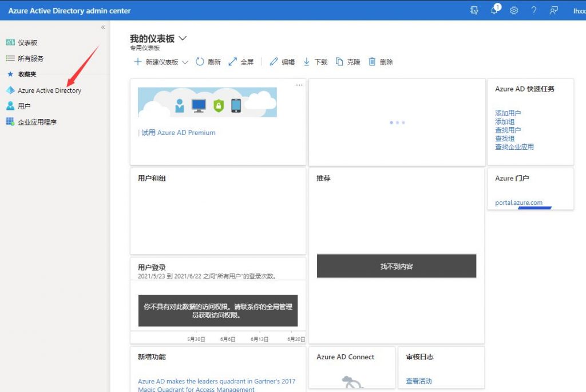This screenshot has width=586, height=392.
Task: Click the 添加组 quick task link
Action: pyautogui.click(x=505, y=121)
